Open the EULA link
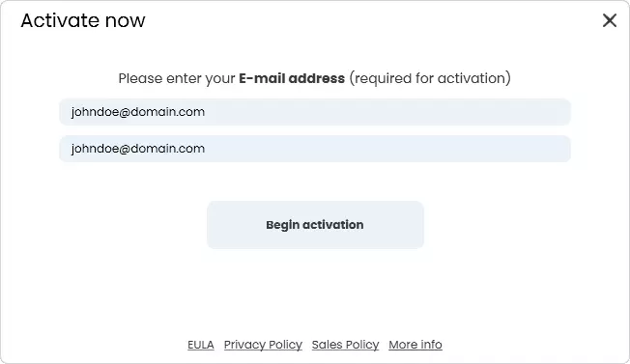630x364 pixels. [x=201, y=345]
